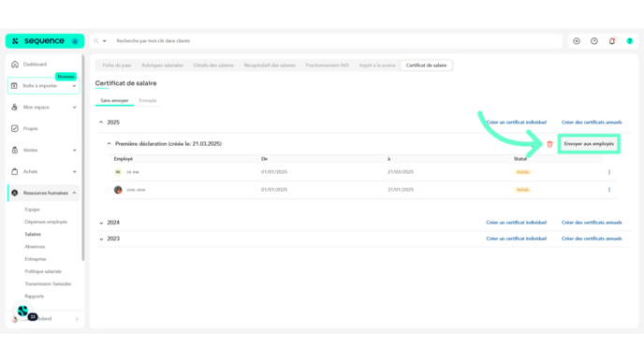Switch to Fractionnement AVS tab
Image resolution: width=644 pixels, height=362 pixels.
tap(328, 65)
